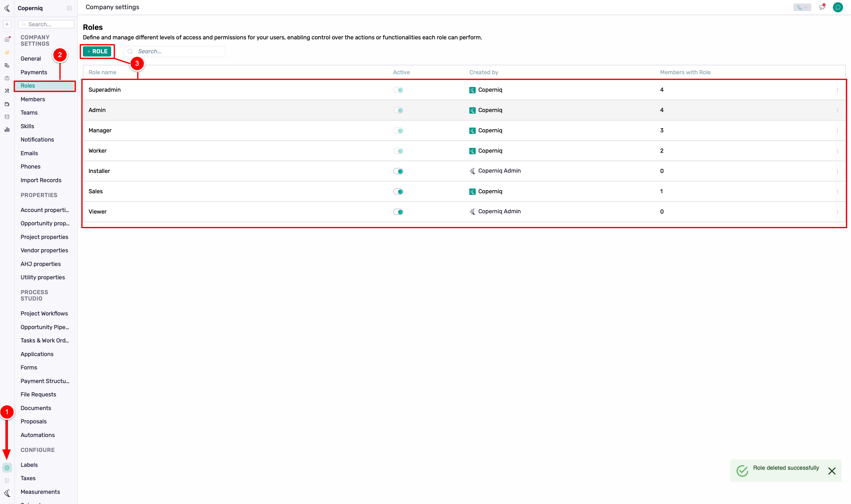Image resolution: width=851 pixels, height=504 pixels.
Task: Open the Members settings page
Action: 33,99
